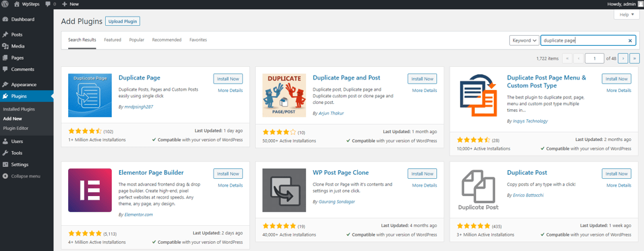This screenshot has height=251, width=644.
Task: Open Plugins in the sidebar menu
Action: pyautogui.click(x=26, y=96)
